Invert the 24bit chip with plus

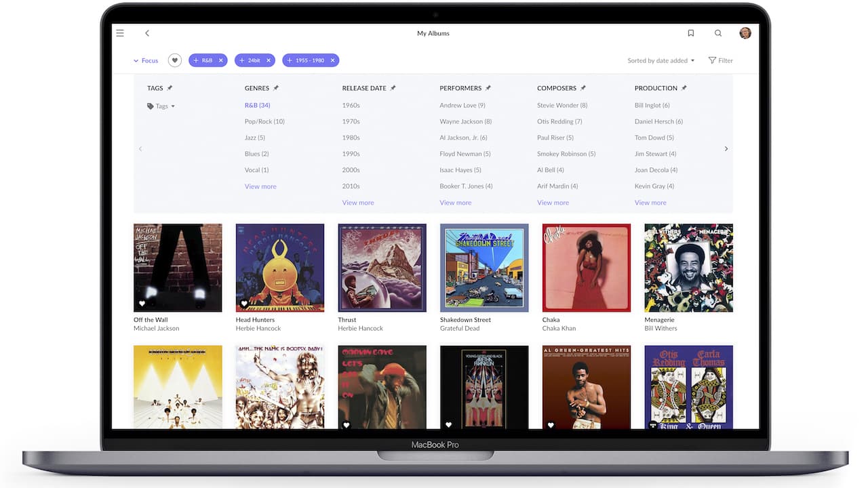[x=242, y=60]
